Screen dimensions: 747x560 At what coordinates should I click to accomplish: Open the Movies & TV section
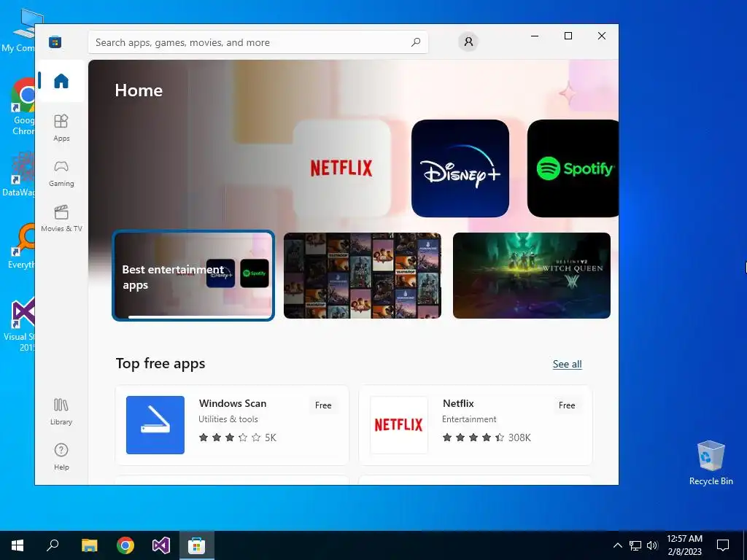pyautogui.click(x=61, y=219)
